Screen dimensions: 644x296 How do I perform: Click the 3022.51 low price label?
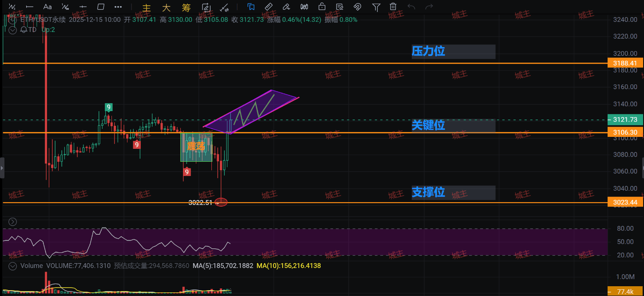200,203
